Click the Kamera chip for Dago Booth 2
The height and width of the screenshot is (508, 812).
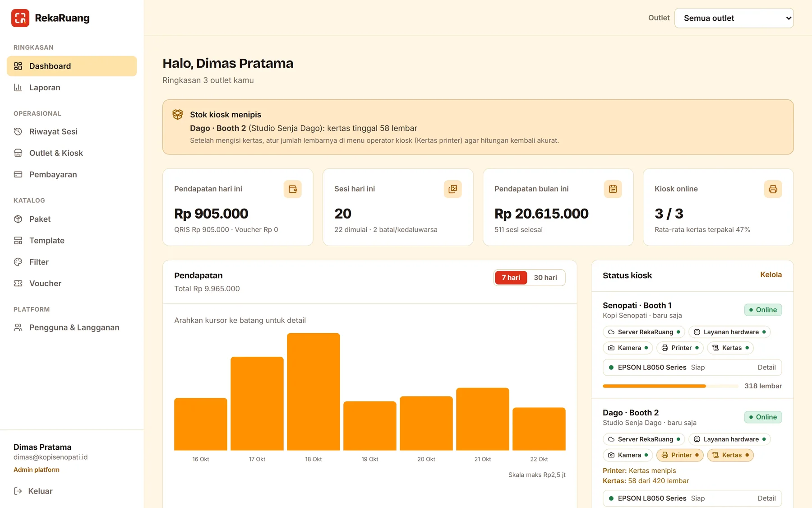pyautogui.click(x=627, y=455)
